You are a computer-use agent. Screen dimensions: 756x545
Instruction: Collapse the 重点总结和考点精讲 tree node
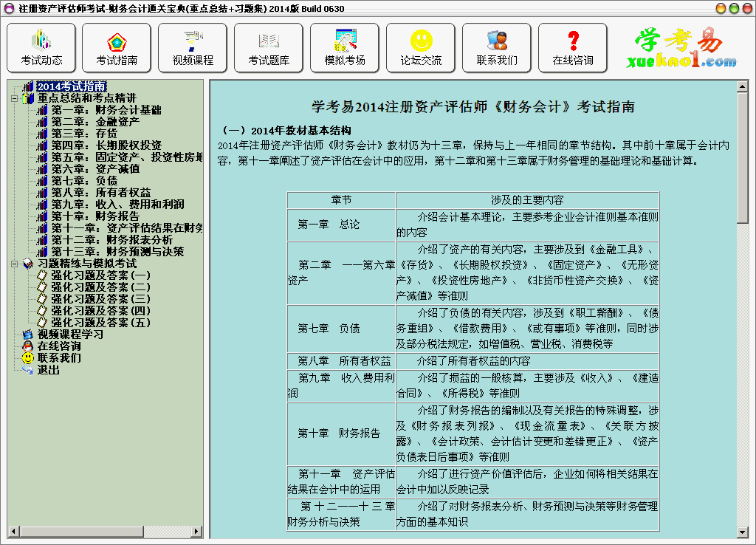[14, 98]
